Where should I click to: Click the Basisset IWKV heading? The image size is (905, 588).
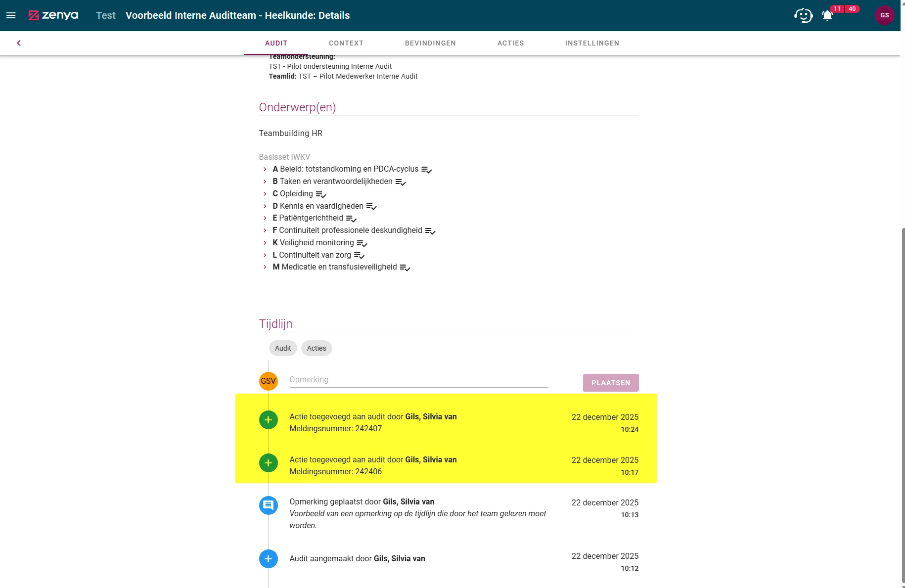[284, 157]
